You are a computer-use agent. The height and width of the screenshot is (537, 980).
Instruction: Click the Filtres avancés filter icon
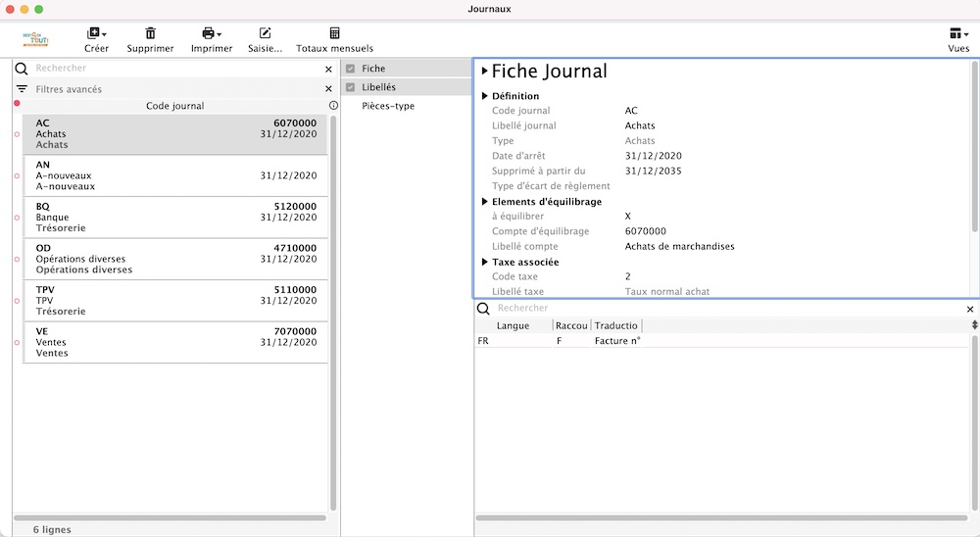pos(22,89)
